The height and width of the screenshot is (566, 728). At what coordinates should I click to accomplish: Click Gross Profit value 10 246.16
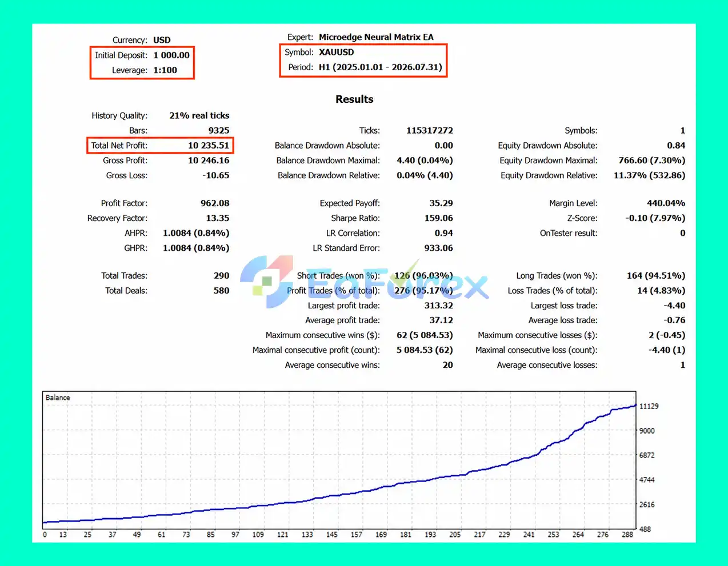[209, 160]
